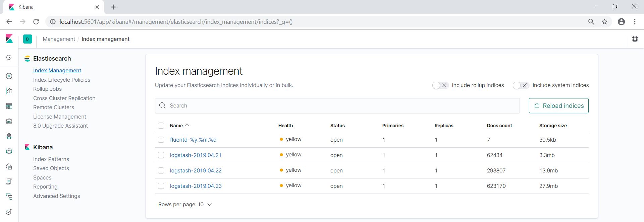Focus the index Search field
The image size is (644, 222).
click(x=337, y=105)
